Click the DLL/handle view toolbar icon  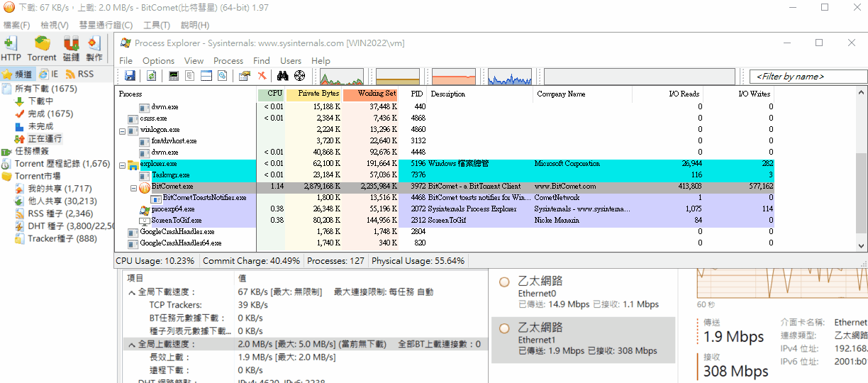pyautogui.click(x=223, y=76)
